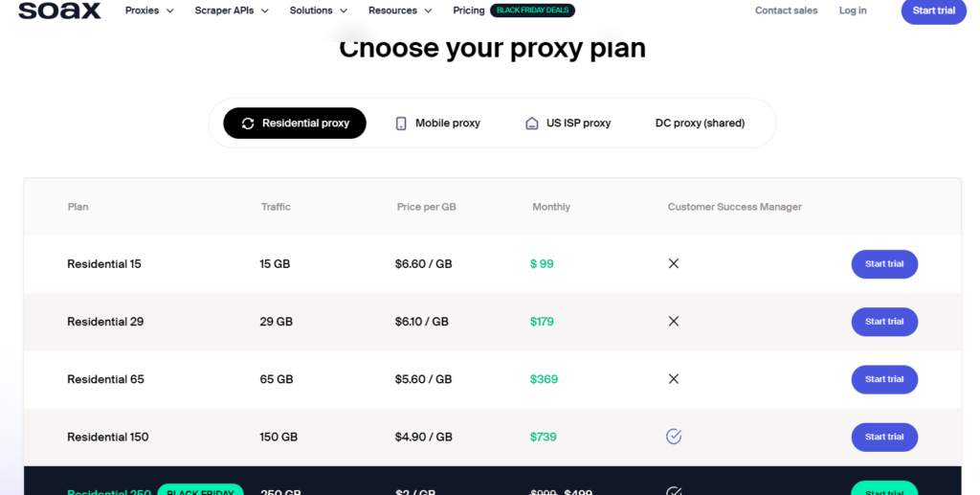Click the Black Friday Deals badge
The image size is (980, 495).
point(532,11)
